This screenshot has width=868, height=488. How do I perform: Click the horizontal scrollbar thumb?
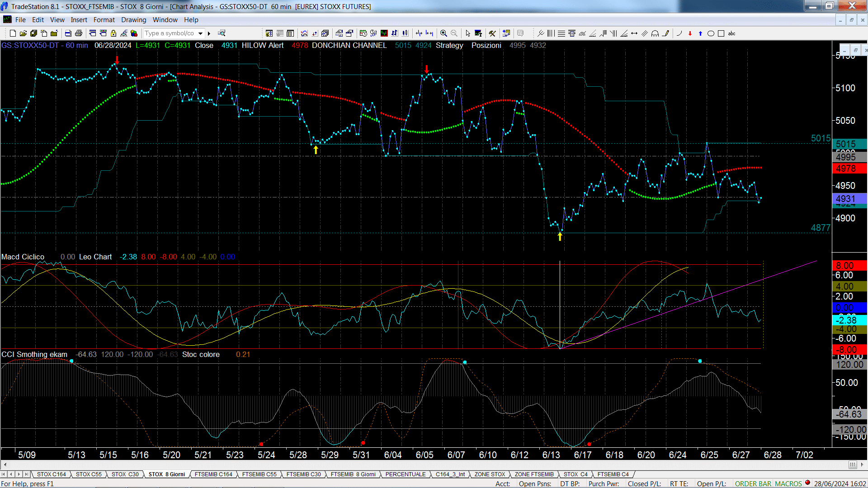coord(853,465)
